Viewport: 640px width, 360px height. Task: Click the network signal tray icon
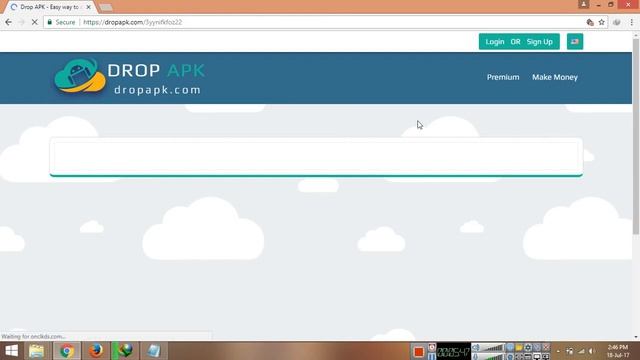pos(581,351)
